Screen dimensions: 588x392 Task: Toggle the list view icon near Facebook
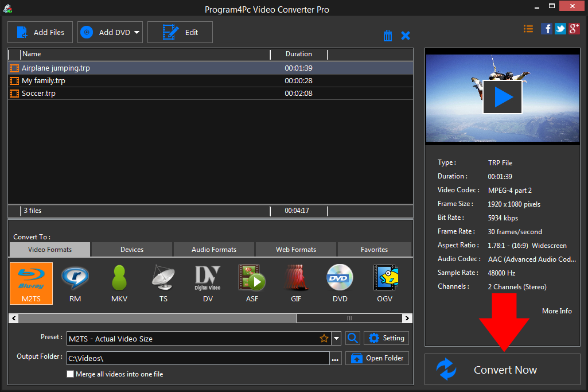[x=528, y=28]
